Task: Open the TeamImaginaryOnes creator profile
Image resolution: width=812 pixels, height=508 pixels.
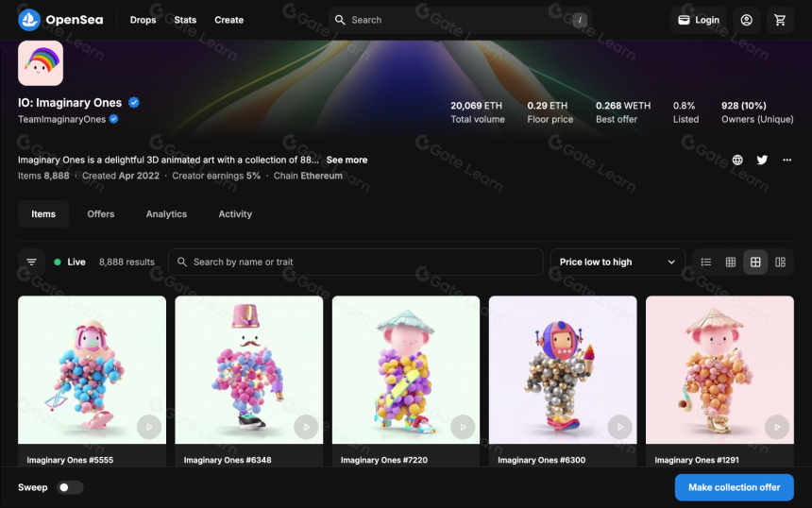Action: (61, 119)
